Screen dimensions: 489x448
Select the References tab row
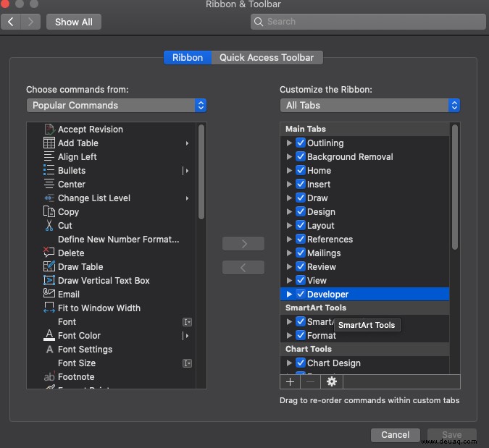tap(365, 240)
